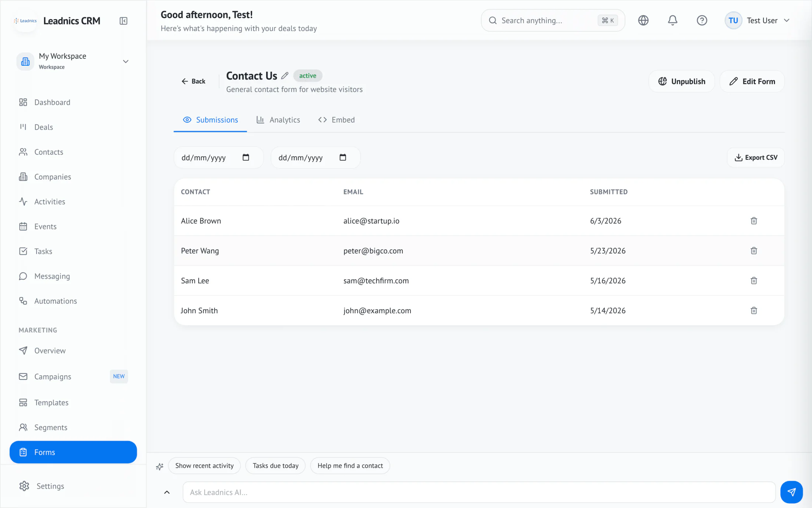Open Companies in the sidebar
Screen dimensions: 812x508
point(73,177)
